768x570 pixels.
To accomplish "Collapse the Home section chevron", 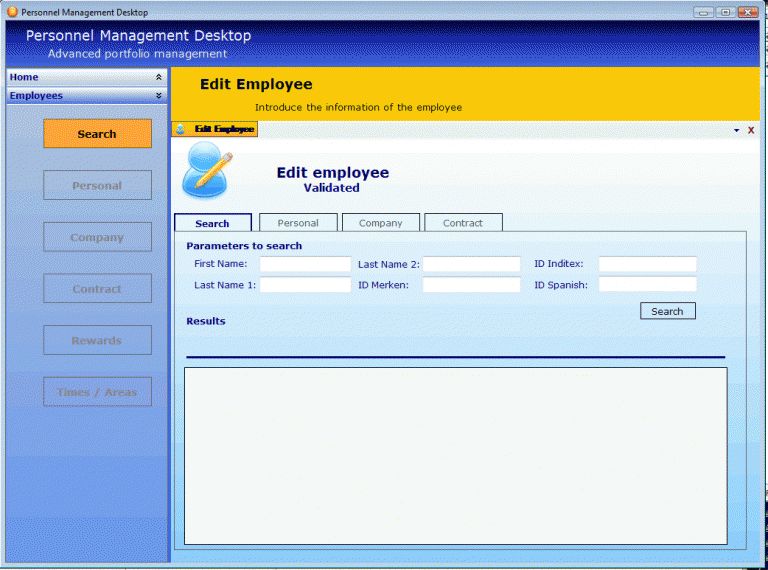I will pos(158,77).
